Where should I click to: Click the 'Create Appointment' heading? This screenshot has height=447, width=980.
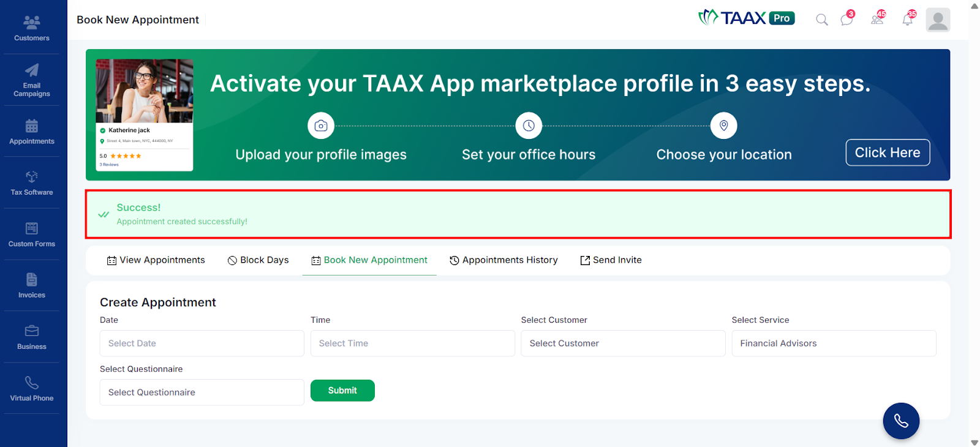pyautogui.click(x=158, y=302)
